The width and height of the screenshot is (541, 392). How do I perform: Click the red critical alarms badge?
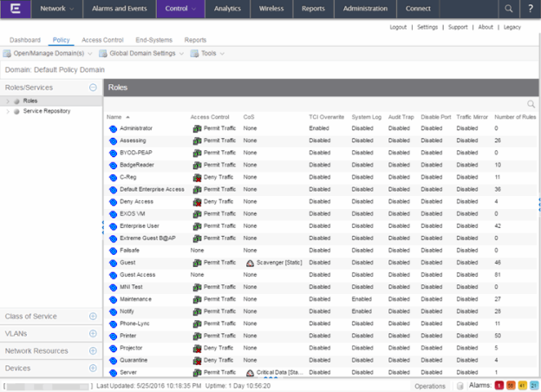pos(499,385)
